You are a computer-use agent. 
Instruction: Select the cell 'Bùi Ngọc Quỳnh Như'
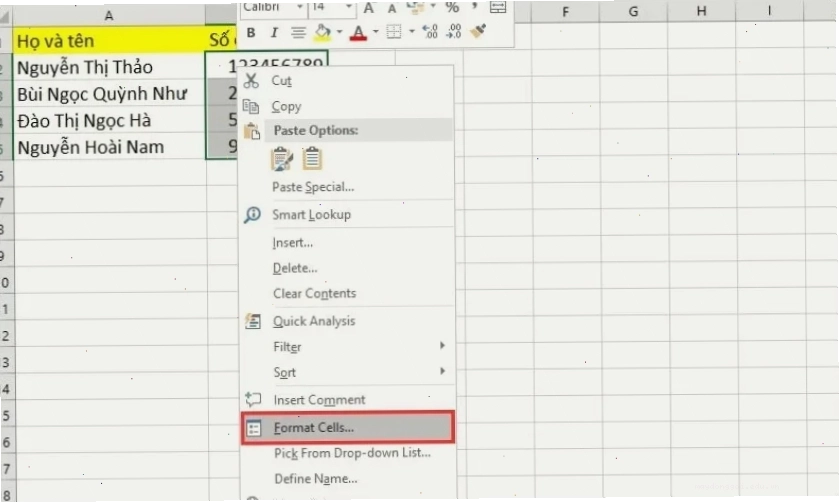(109, 94)
